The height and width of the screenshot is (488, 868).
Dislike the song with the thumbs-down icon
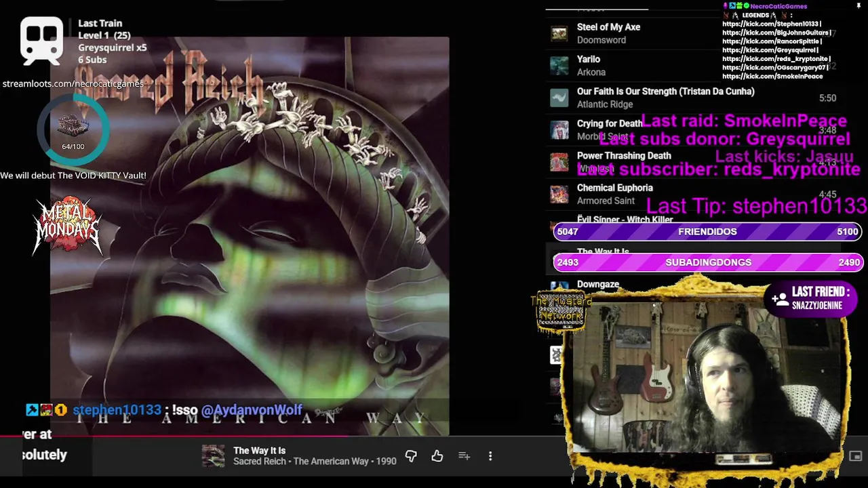pos(411,456)
